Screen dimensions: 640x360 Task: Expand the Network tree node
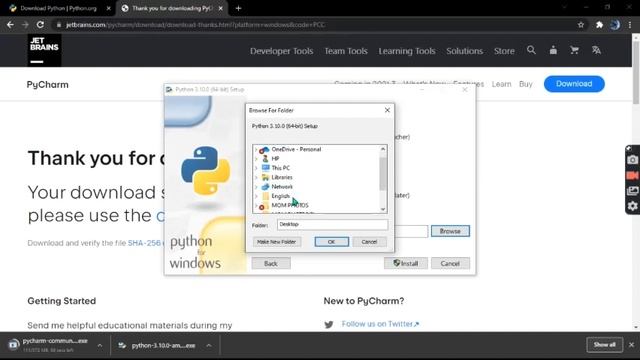tap(256, 187)
